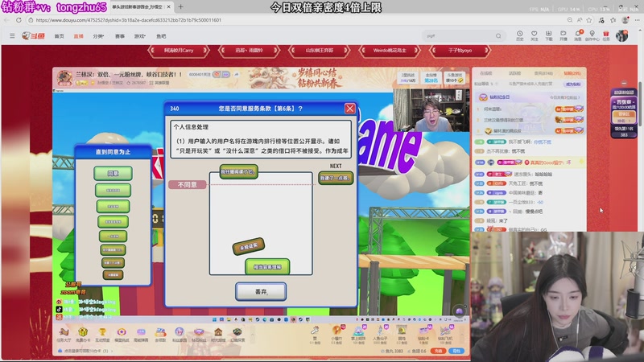Image resolution: width=644 pixels, height=362 pixels.
Task: Open the 全站榜 ranking badge
Action: (431, 77)
